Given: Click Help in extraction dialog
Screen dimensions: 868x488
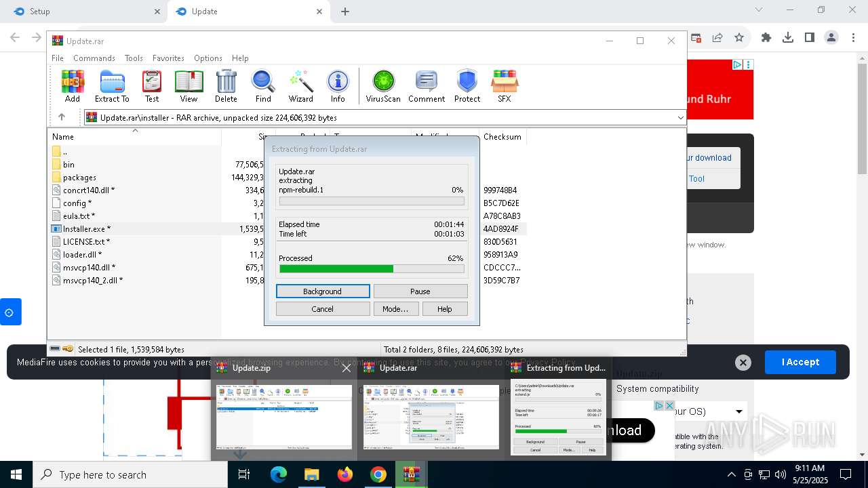Looking at the screenshot, I should pyautogui.click(x=445, y=309).
